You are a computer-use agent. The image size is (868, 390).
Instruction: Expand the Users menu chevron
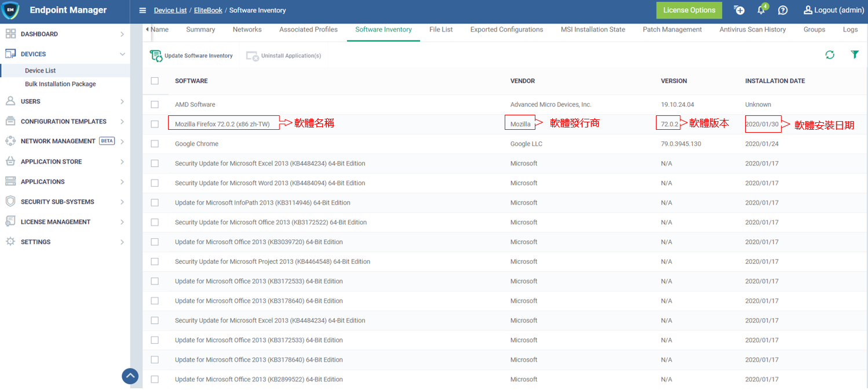coord(122,101)
